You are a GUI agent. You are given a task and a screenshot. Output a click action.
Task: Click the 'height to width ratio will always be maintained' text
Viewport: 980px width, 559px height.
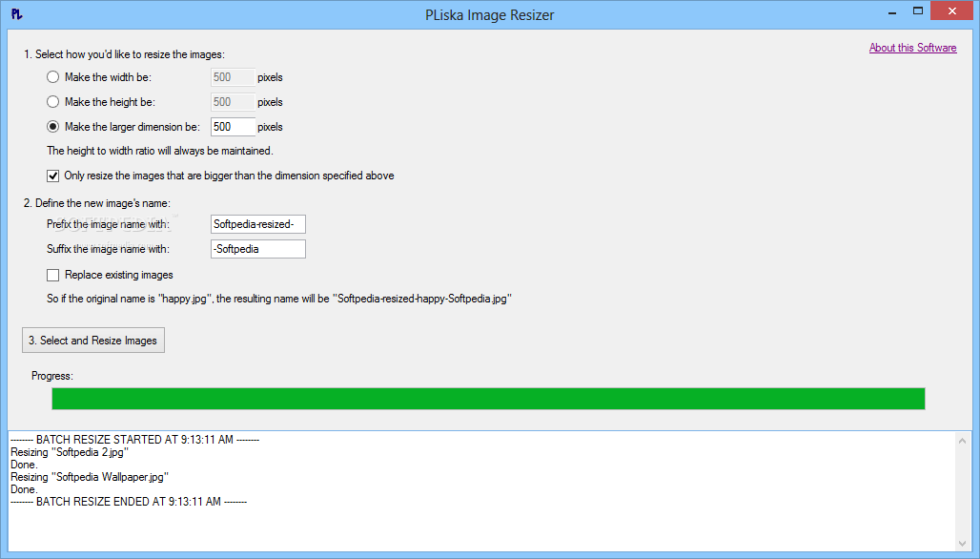click(160, 151)
